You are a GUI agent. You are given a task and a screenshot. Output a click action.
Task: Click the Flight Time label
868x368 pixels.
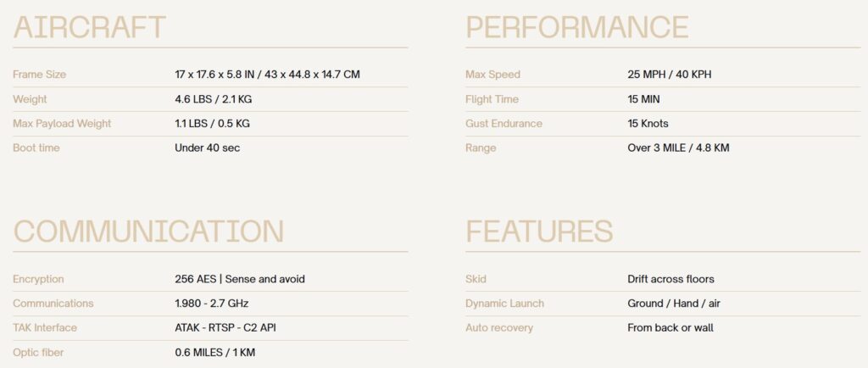click(x=492, y=99)
